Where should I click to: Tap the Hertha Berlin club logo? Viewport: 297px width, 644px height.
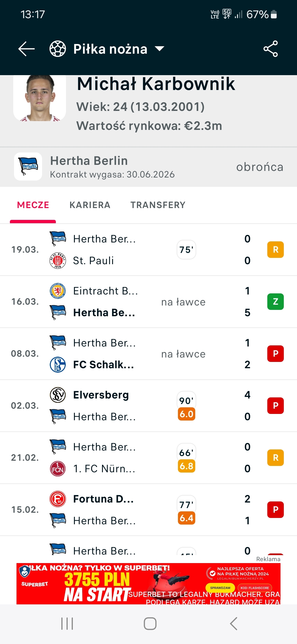coord(28,167)
